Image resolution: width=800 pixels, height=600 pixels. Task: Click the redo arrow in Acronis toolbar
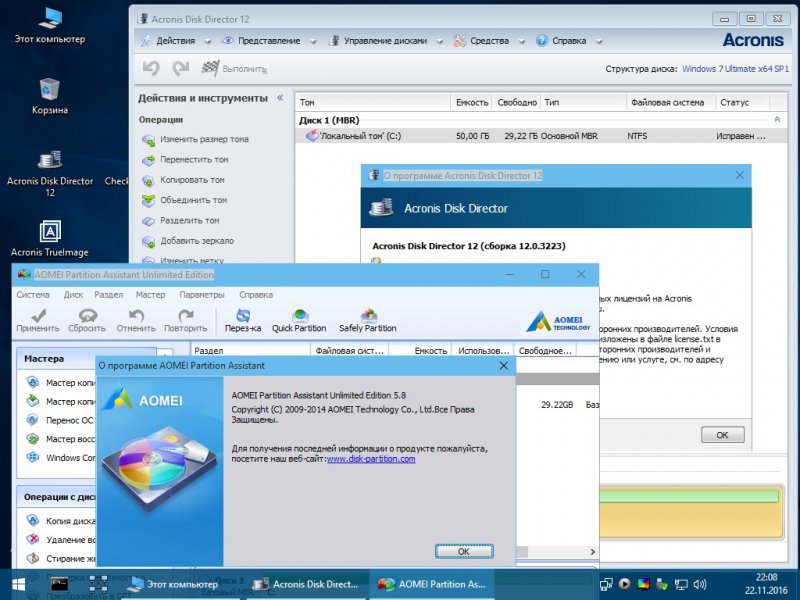click(181, 68)
